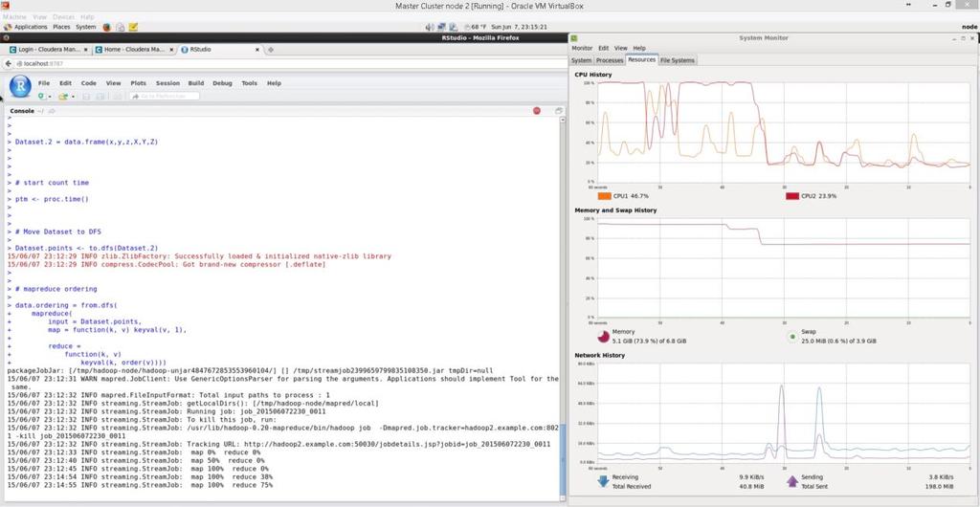This screenshot has height=507, width=980.
Task: Open the System Monitor Edit menu
Action: pyautogui.click(x=603, y=48)
